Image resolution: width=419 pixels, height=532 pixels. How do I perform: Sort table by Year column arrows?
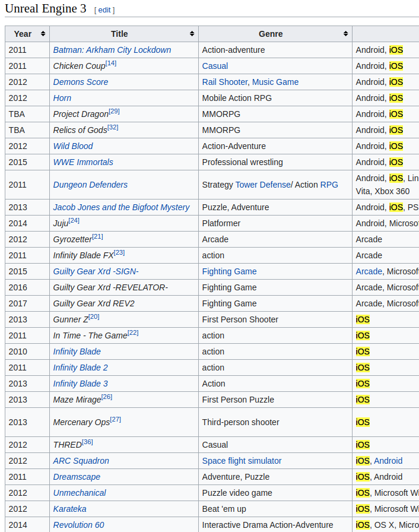43,34
